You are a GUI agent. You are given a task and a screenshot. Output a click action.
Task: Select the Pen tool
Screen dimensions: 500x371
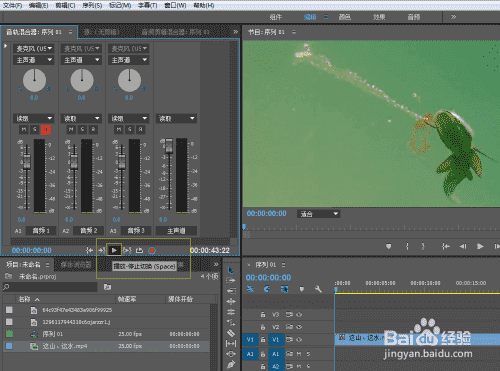231,364
